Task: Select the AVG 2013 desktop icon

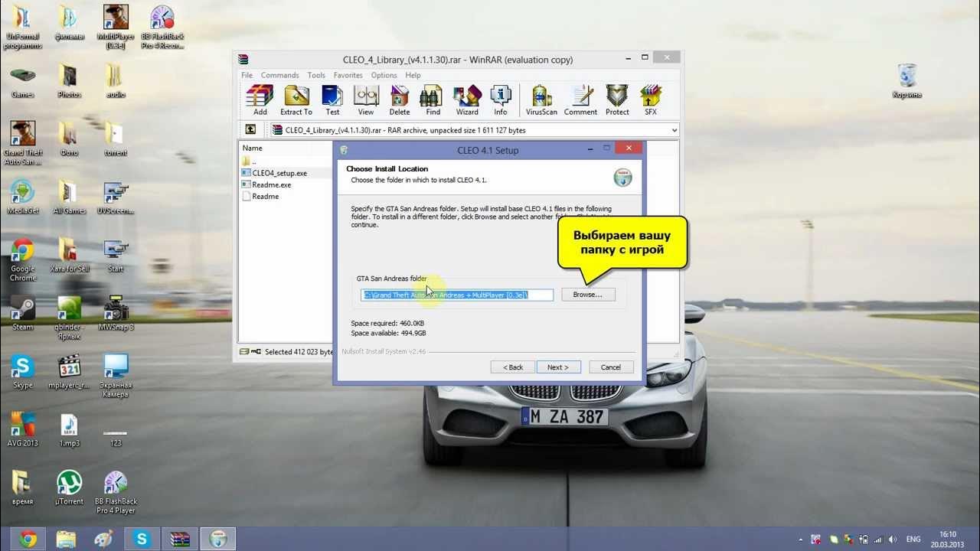Action: pyautogui.click(x=23, y=429)
